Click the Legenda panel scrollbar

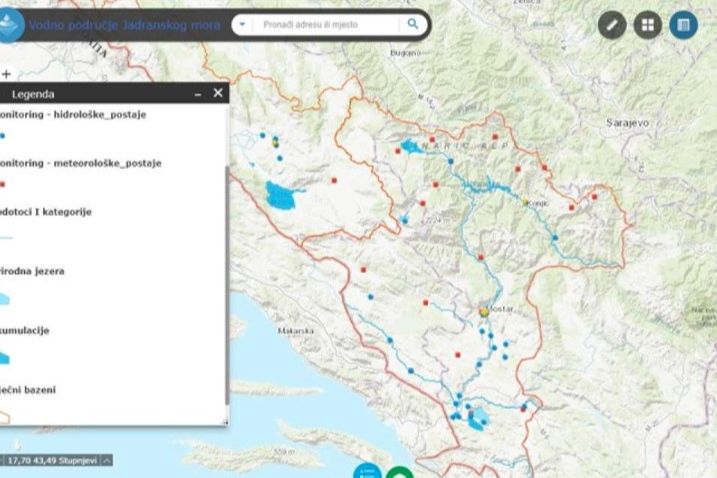227,284
